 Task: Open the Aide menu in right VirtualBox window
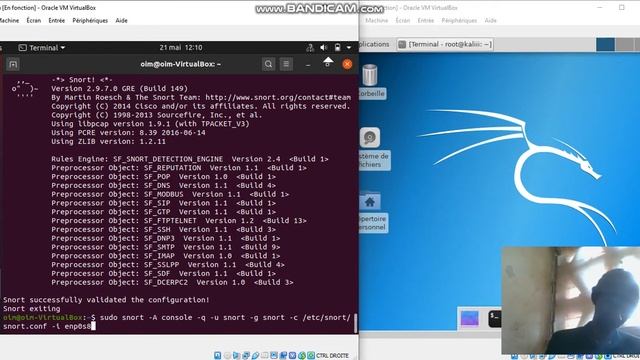pyautogui.click(x=490, y=20)
